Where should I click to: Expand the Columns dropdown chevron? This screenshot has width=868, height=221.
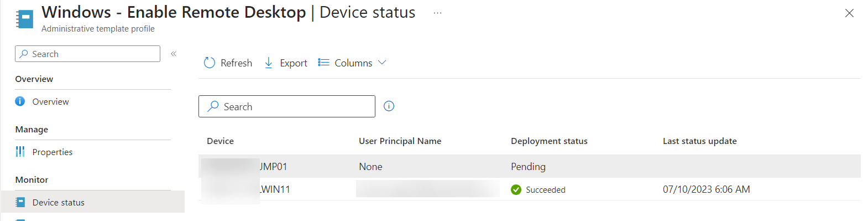pos(381,63)
